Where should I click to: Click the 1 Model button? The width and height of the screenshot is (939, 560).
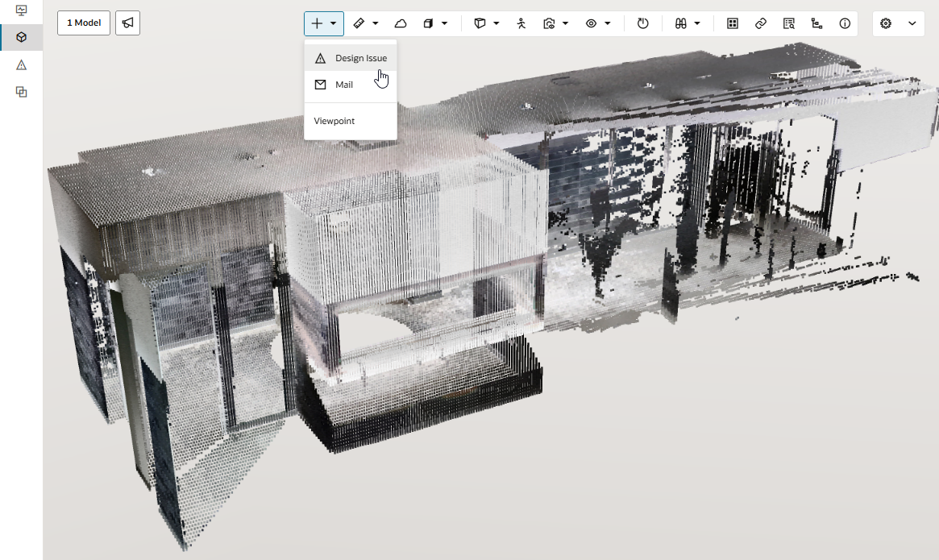[84, 23]
